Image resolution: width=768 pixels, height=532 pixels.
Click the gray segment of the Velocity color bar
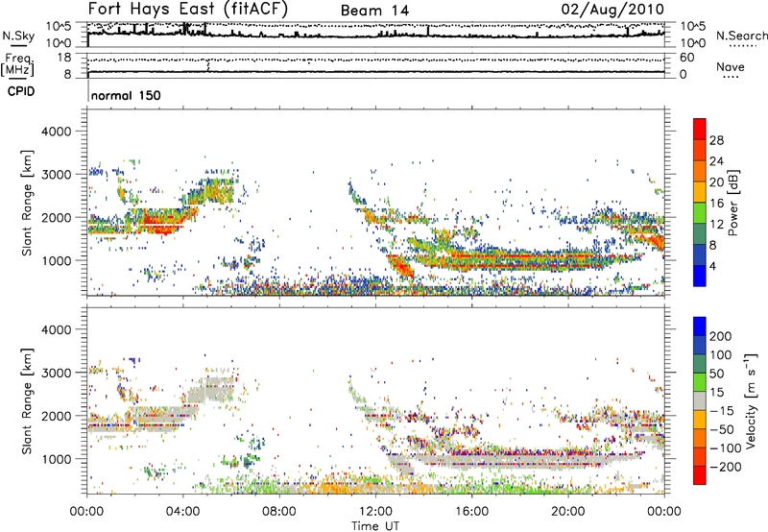700,401
